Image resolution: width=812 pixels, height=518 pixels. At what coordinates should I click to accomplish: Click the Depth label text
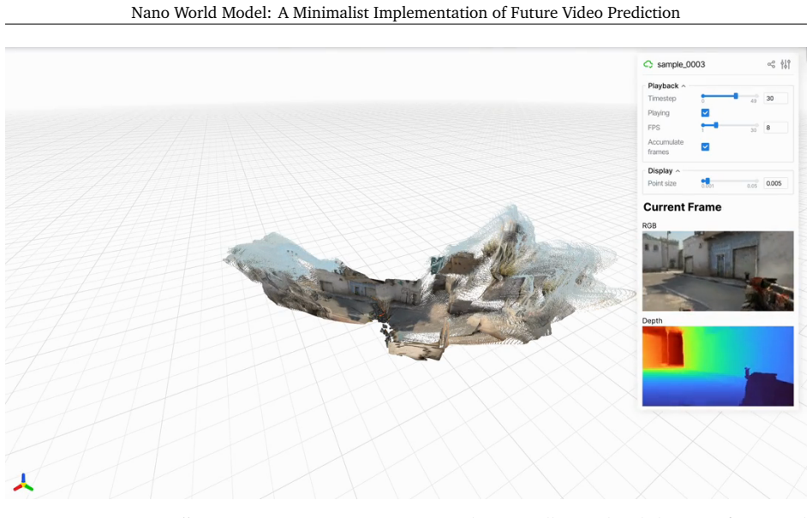coord(652,321)
